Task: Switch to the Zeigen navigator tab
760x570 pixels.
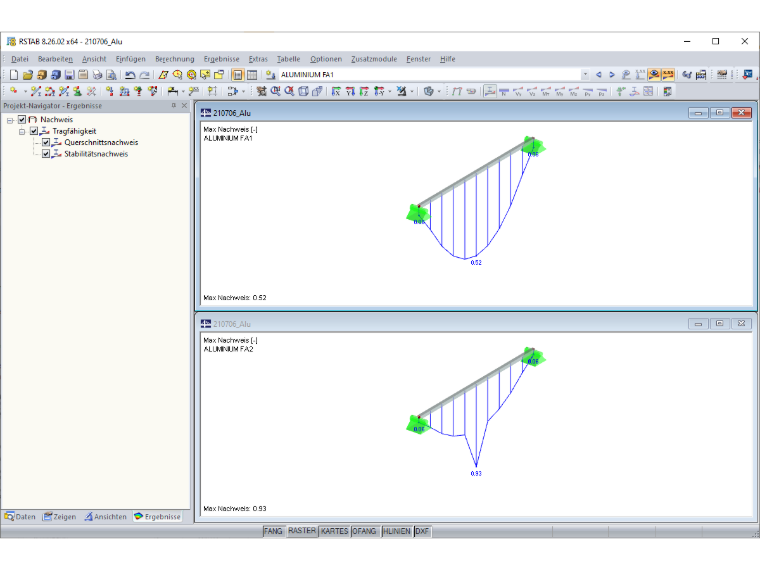Action: click(60, 517)
